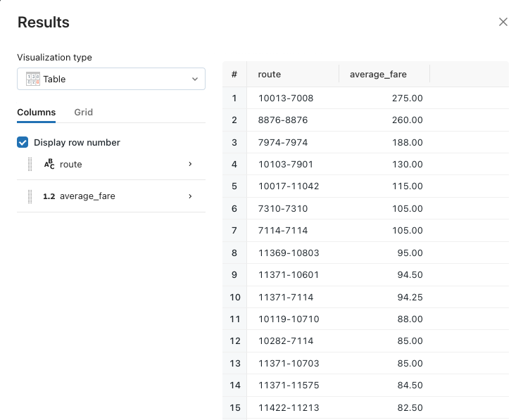Click the table icon in Visualization type

point(33,79)
